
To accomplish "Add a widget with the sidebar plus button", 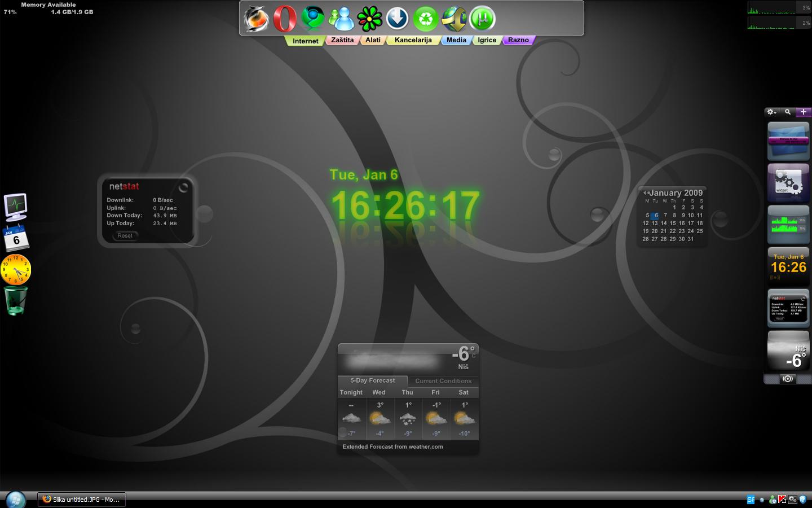I will point(804,112).
